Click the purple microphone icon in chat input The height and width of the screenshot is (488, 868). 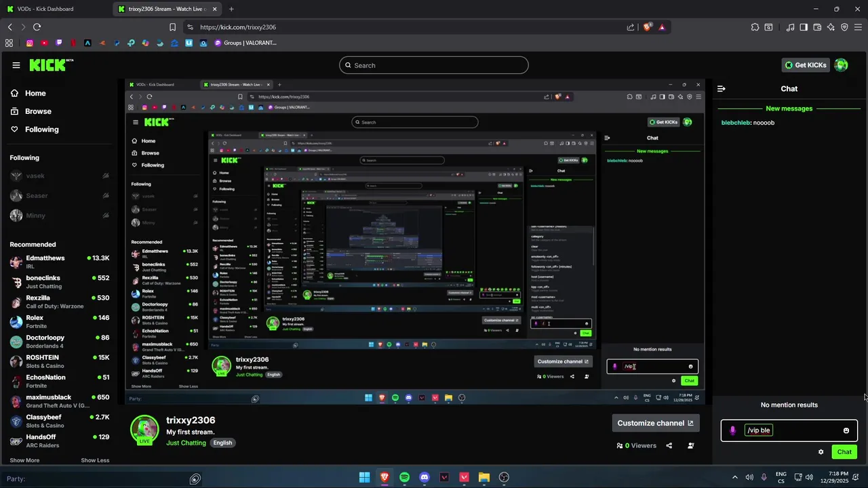(732, 430)
